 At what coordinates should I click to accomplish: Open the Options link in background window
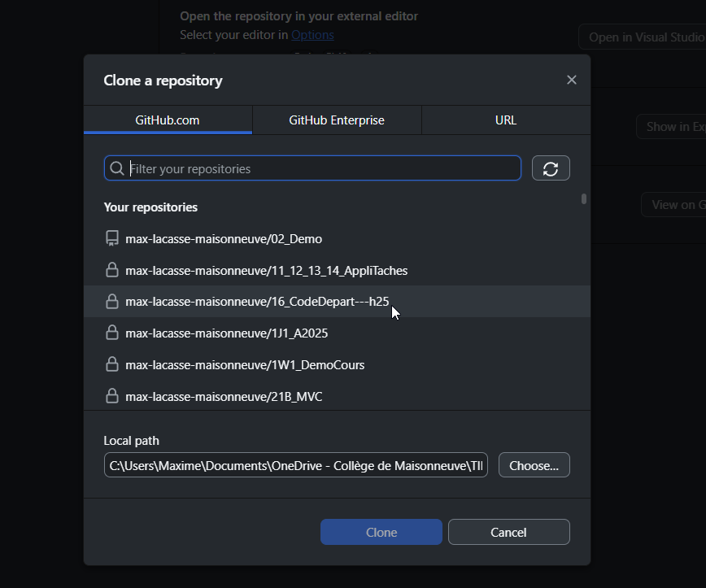tap(312, 35)
